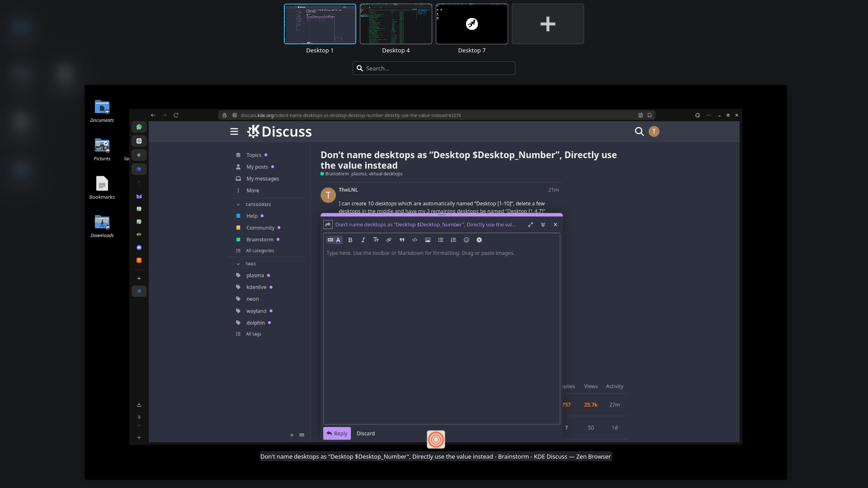Collapse the Tags sidebar section

click(238, 264)
